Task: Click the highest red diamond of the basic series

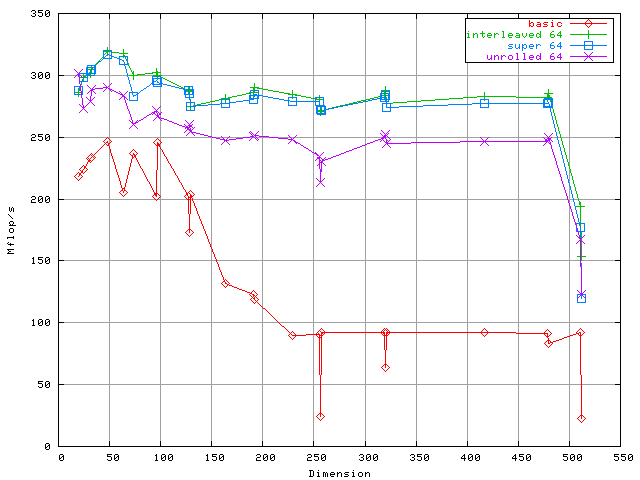Action: (107, 142)
